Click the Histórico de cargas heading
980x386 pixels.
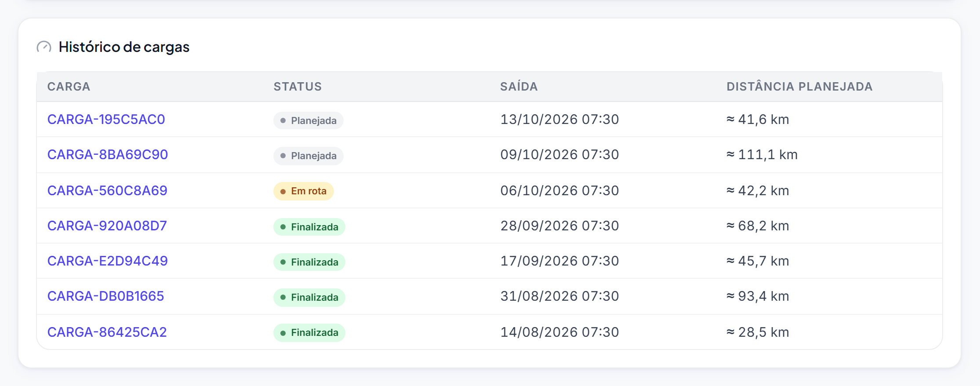point(124,47)
